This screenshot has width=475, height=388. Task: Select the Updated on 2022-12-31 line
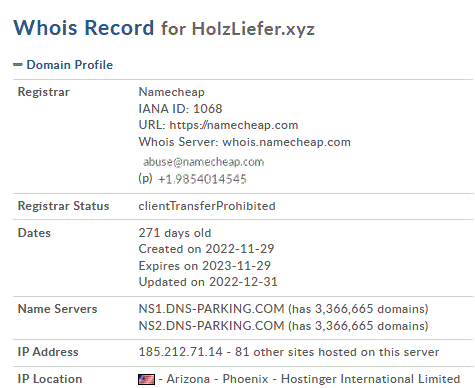point(208,282)
